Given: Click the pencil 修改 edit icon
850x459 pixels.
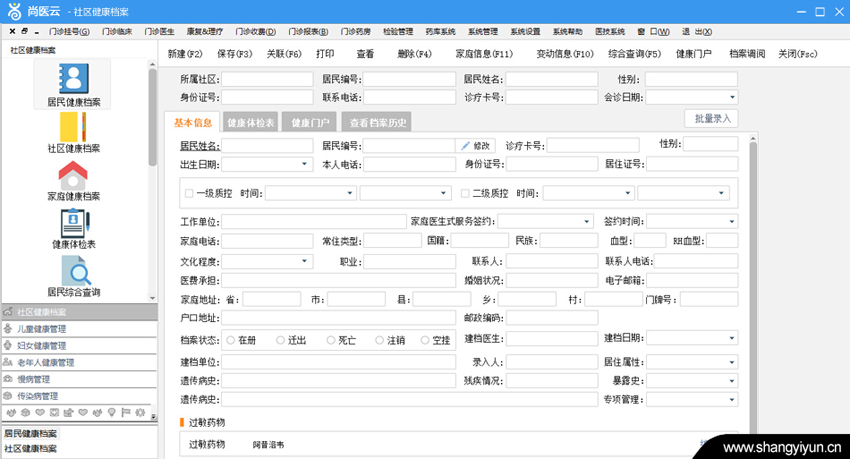Looking at the screenshot, I should (465, 146).
